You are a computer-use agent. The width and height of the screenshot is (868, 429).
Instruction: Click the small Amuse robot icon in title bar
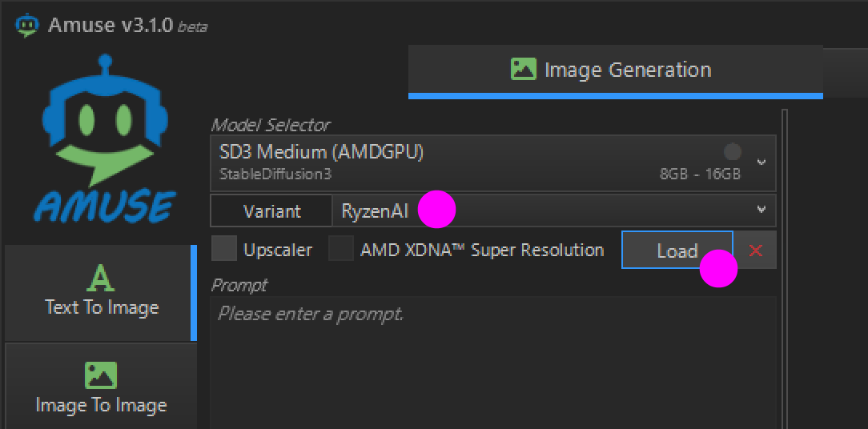coord(26,25)
